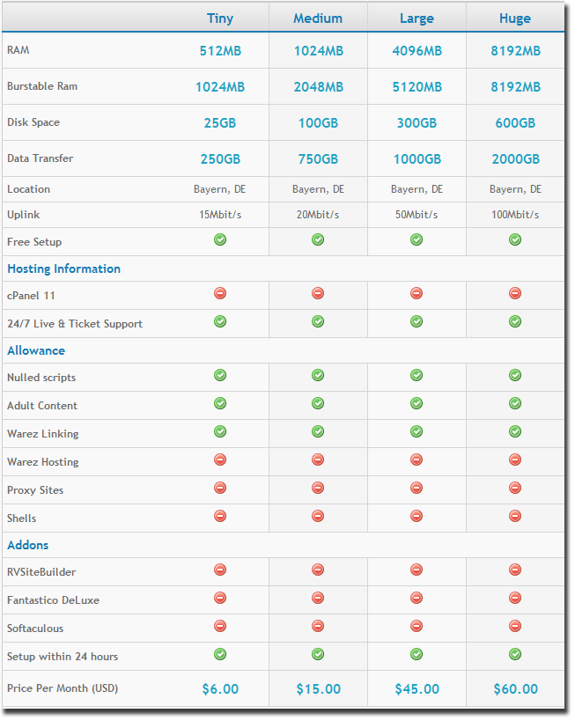
Task: Click the Allowance section heading
Action: coord(36,351)
